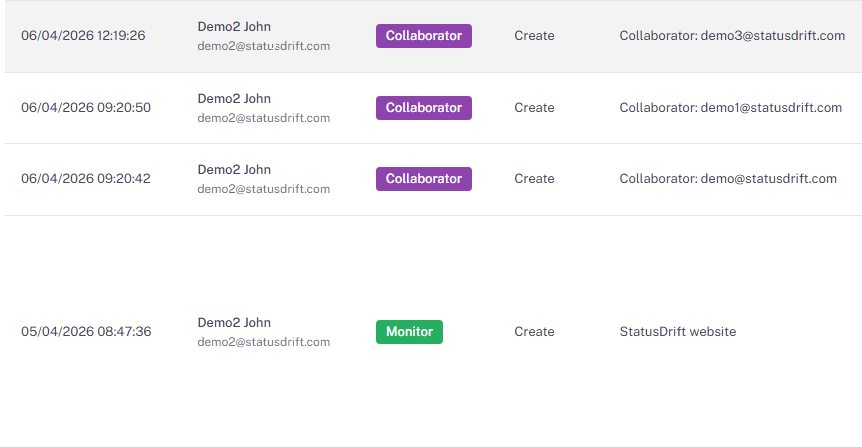862x447 pixels.
Task: Click Create action in the Monitor row
Action: click(534, 332)
